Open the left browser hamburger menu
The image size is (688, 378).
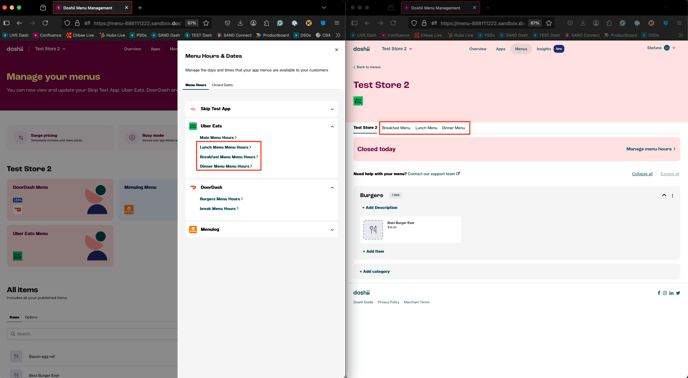[x=337, y=23]
